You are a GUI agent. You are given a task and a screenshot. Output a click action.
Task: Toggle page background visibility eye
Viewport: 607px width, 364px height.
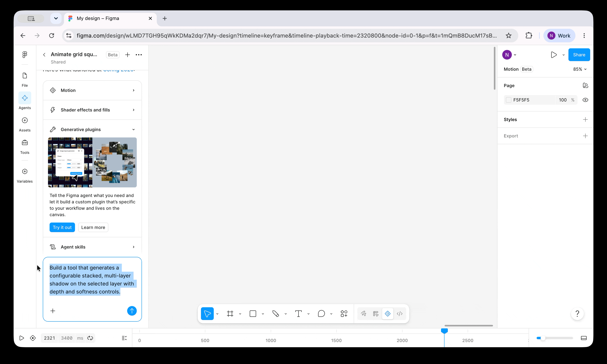click(x=585, y=100)
